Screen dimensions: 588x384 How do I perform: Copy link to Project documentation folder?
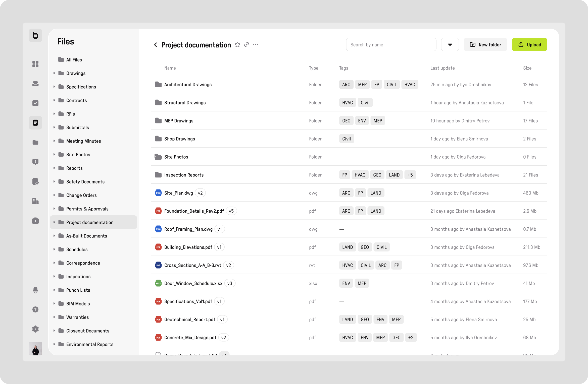click(247, 45)
